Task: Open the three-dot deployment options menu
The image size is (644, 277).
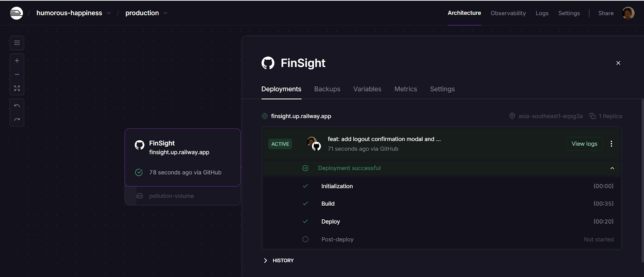Action: click(x=611, y=144)
